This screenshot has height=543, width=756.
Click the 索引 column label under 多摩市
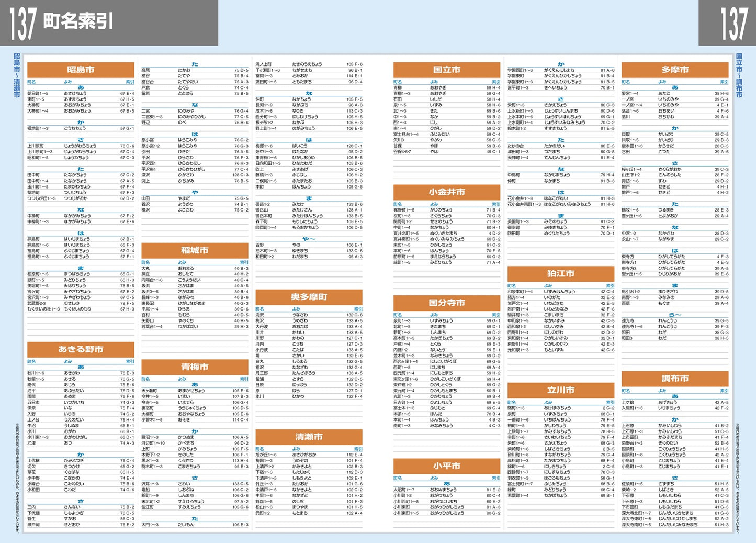(x=724, y=82)
